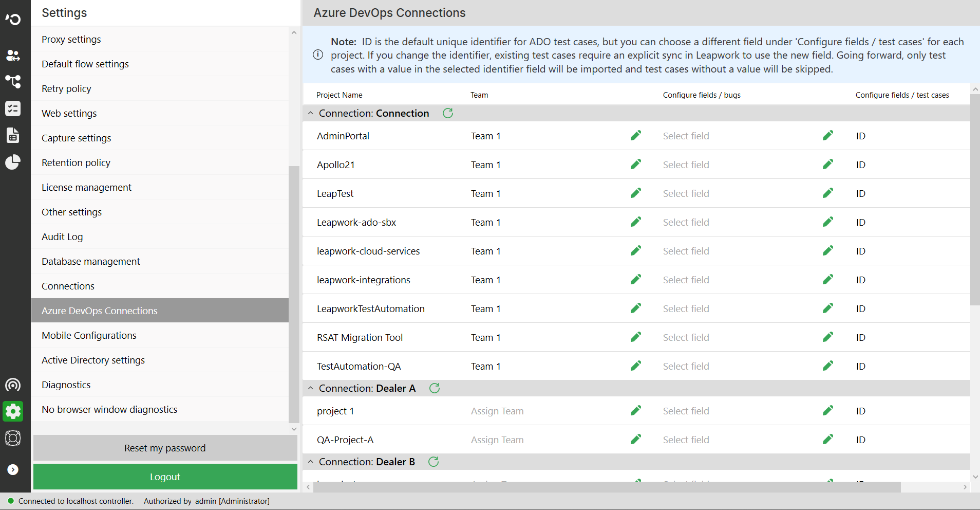Click Team 1 cell for LeapTest

(486, 193)
